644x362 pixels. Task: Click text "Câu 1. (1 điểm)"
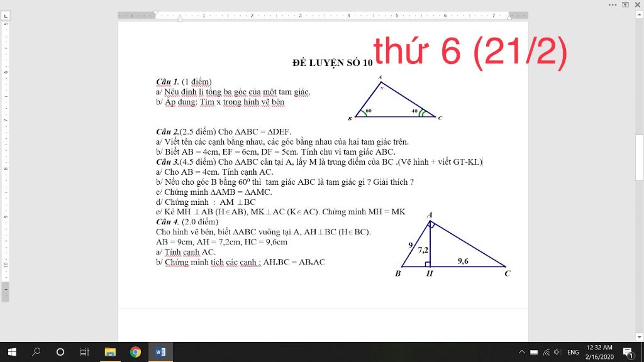(184, 82)
